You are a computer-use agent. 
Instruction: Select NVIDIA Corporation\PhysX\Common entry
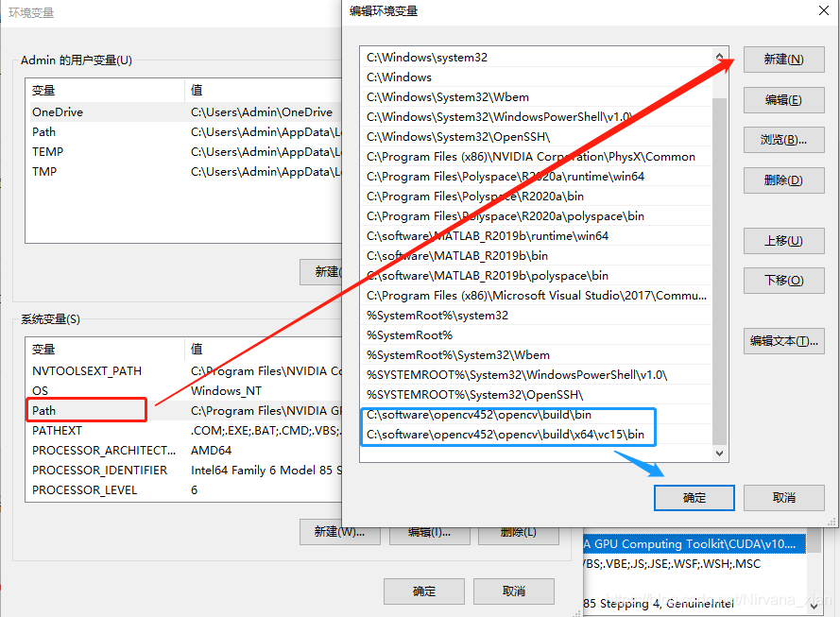point(537,157)
